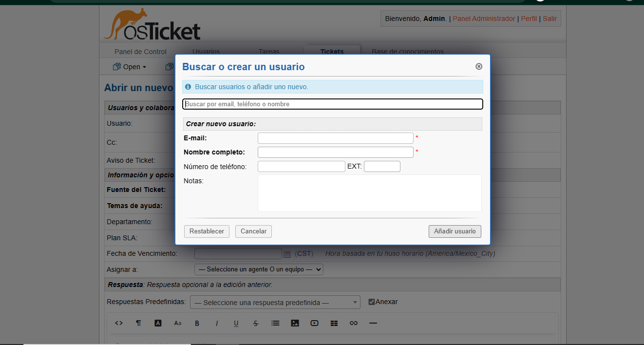
Task: Open the 'Seleccione un agente O un equipo' dropdown
Action: coord(259,269)
